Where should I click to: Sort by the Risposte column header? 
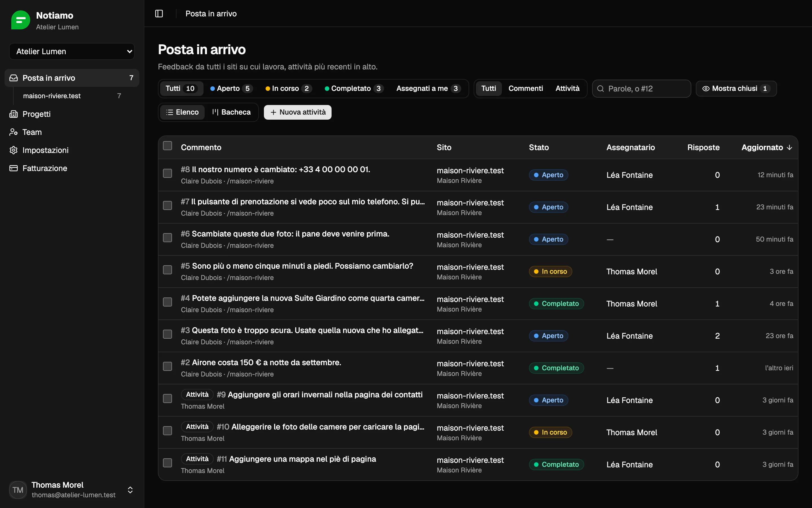[703, 148]
